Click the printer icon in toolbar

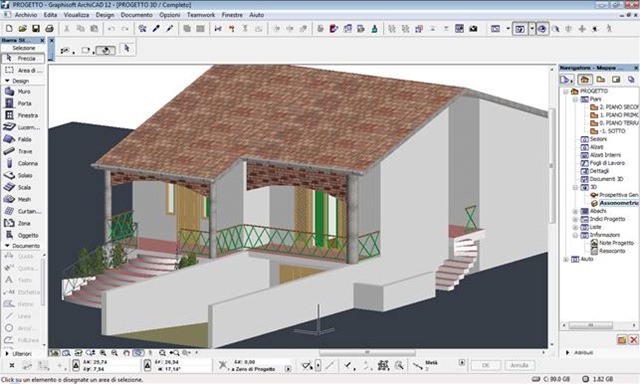point(49,29)
